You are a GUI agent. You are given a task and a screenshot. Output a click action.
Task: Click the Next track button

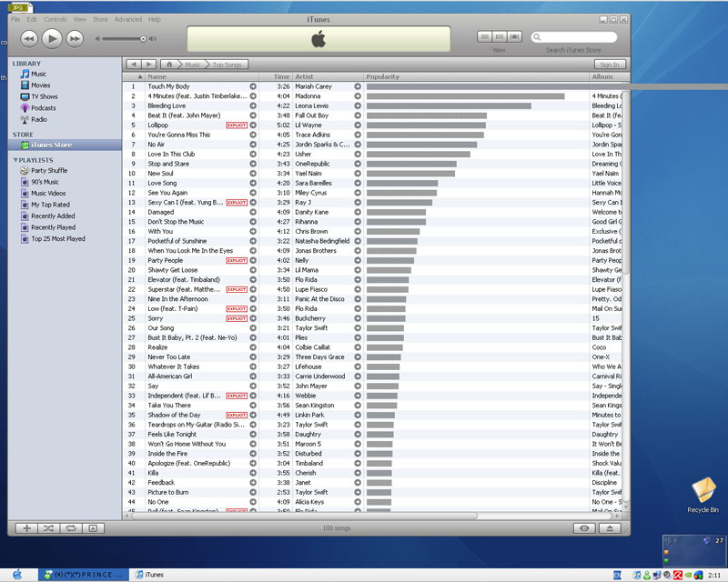75,38
